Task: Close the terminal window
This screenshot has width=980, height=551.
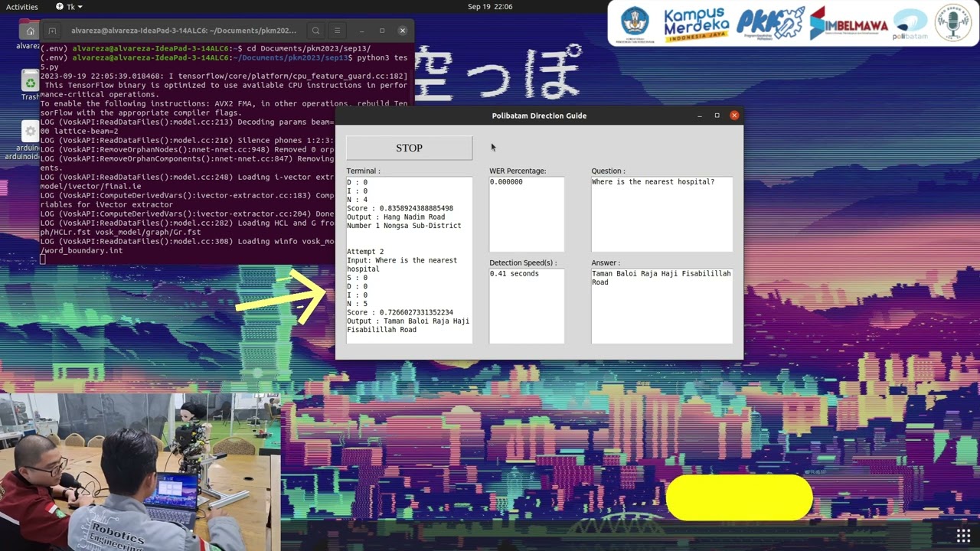Action: point(403,31)
